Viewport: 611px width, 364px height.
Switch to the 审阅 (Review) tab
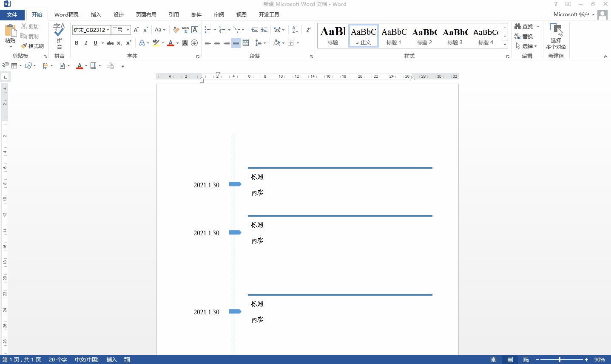[219, 15]
